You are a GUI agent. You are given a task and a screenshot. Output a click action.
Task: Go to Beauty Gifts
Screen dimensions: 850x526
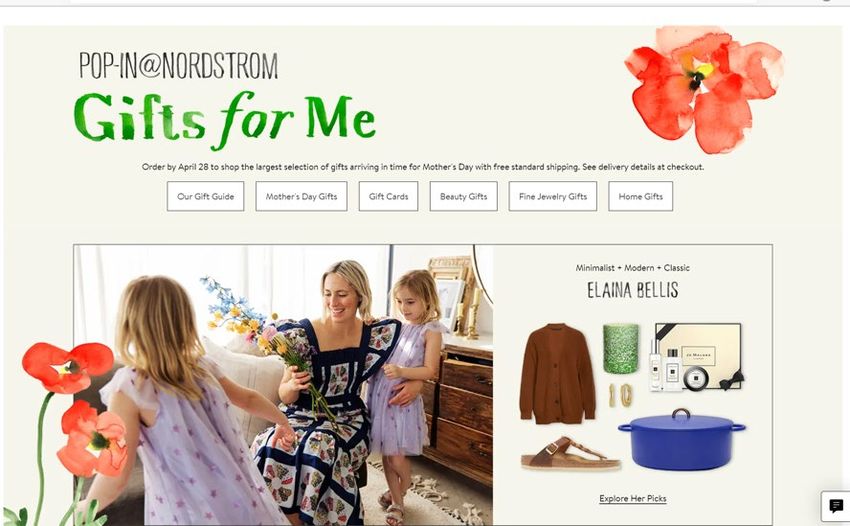point(463,196)
